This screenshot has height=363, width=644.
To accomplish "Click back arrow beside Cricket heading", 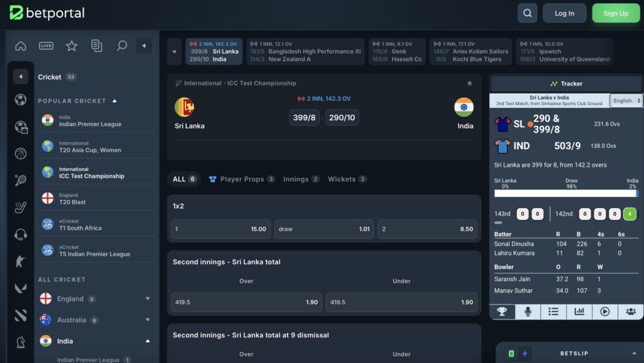I will 21,76.
